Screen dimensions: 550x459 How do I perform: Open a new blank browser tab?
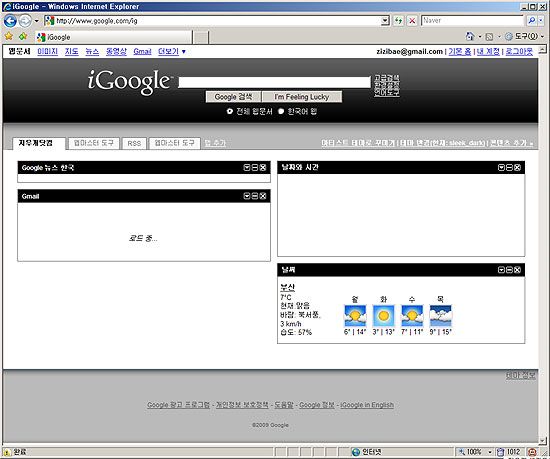tap(201, 37)
